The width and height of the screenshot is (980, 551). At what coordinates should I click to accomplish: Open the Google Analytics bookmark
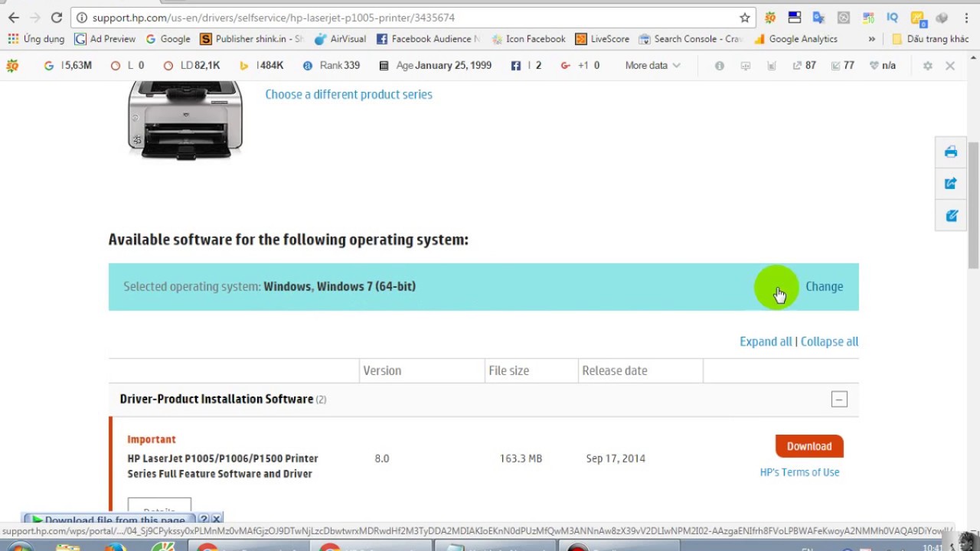click(795, 39)
